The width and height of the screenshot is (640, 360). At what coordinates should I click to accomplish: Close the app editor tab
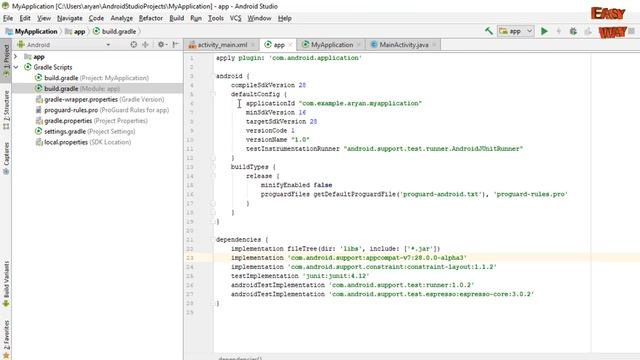click(290, 45)
